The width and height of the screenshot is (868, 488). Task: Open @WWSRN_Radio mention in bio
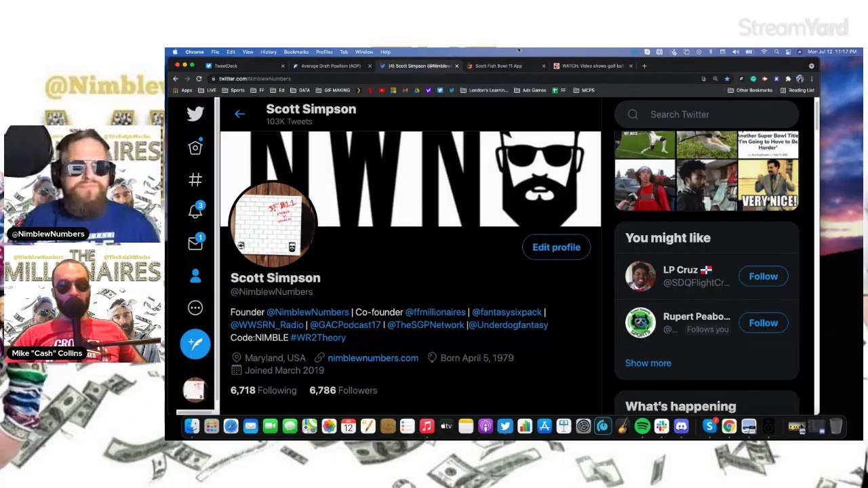point(267,325)
